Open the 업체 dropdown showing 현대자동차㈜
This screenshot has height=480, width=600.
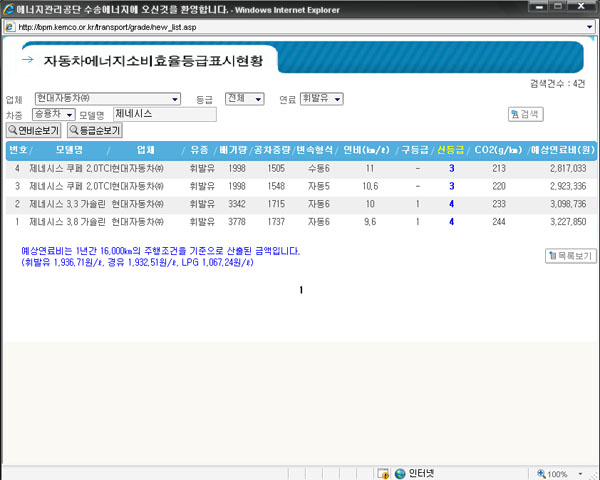[x=108, y=99]
